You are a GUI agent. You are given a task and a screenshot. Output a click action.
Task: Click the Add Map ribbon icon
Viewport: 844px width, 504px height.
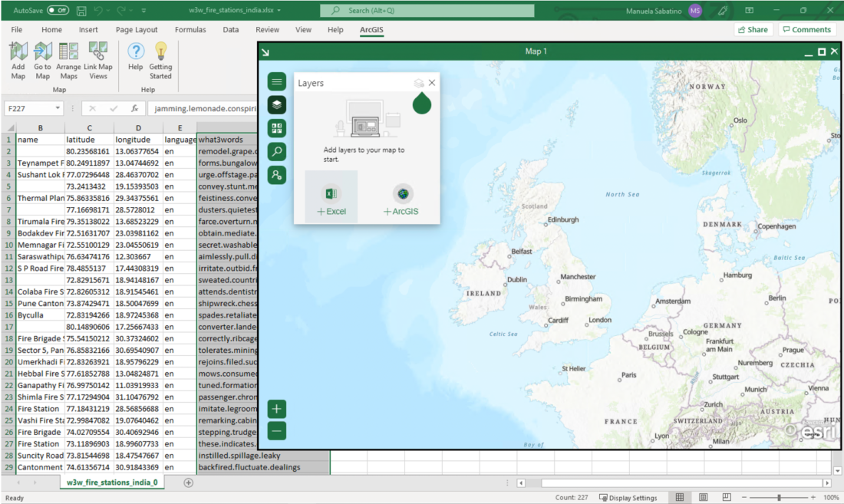click(18, 61)
